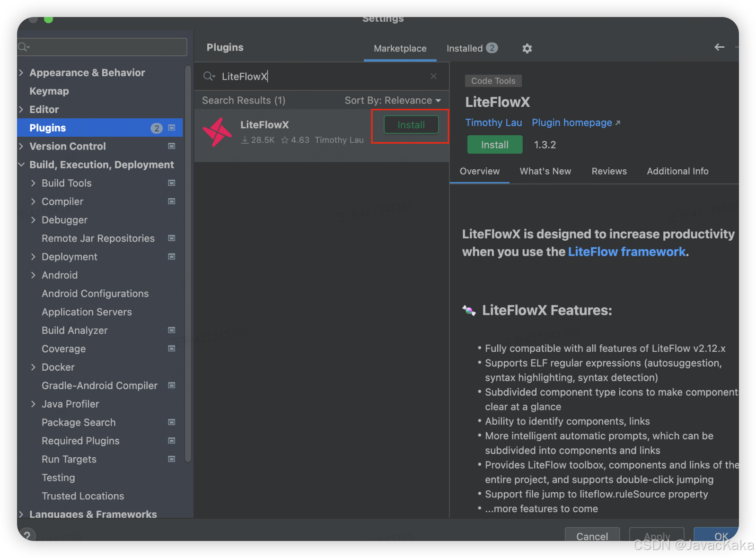Expand the Editor settings section
This screenshot has width=756, height=558.
click(x=21, y=109)
